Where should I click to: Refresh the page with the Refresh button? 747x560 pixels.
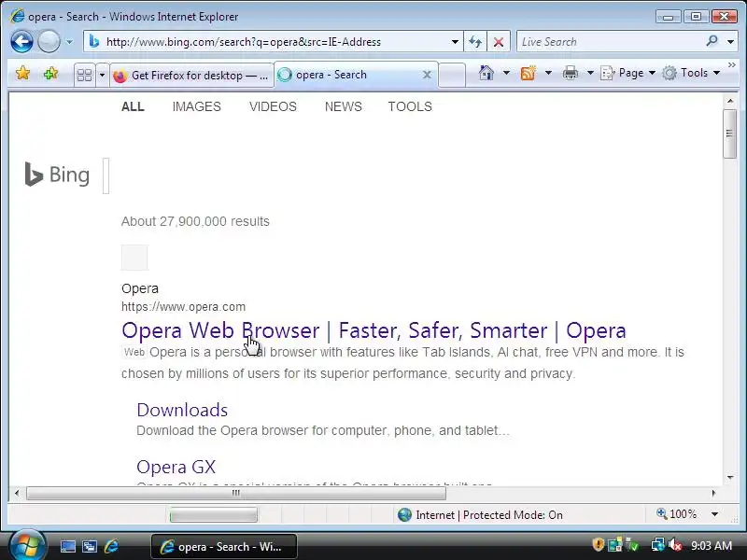pyautogui.click(x=475, y=42)
